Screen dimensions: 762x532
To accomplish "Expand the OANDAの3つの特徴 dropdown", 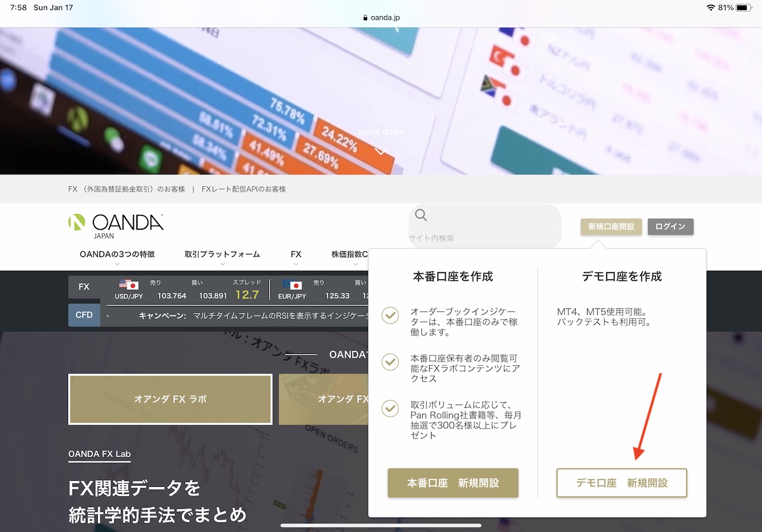I will click(x=117, y=254).
